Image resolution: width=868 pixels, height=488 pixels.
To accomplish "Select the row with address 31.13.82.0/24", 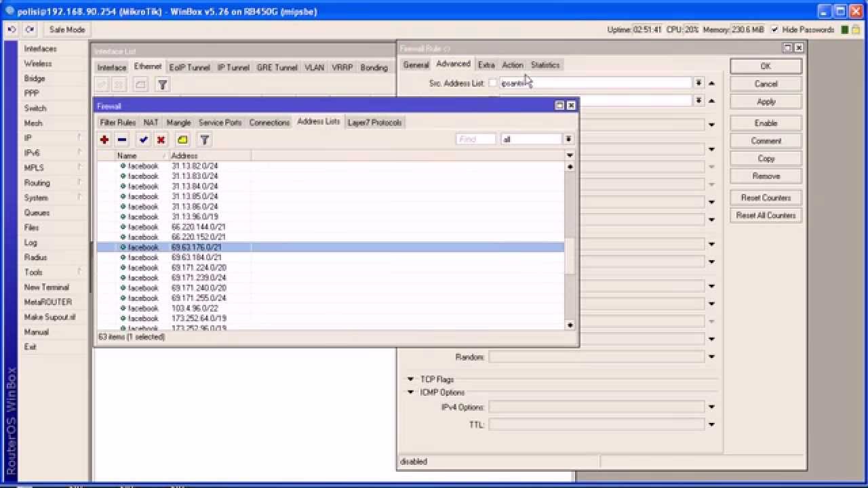I will (330, 166).
